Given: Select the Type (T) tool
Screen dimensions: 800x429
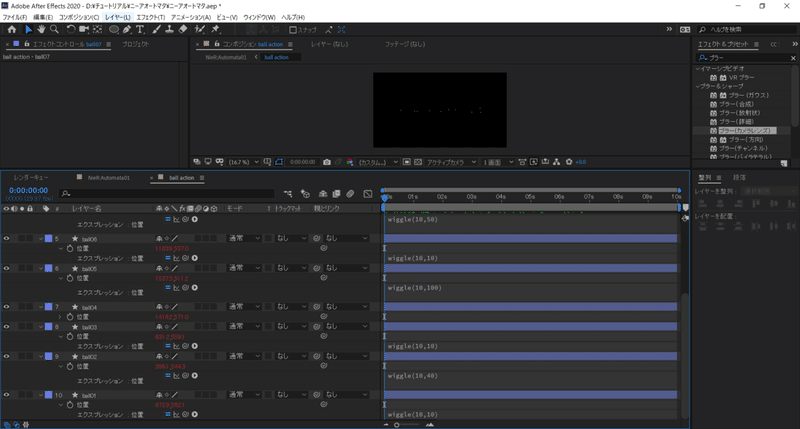Looking at the screenshot, I should (x=140, y=30).
